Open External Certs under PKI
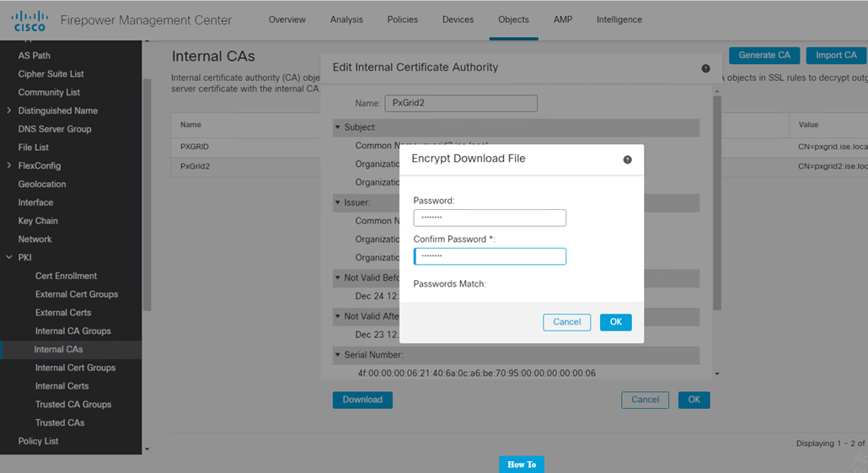The width and height of the screenshot is (868, 473). pyautogui.click(x=63, y=312)
